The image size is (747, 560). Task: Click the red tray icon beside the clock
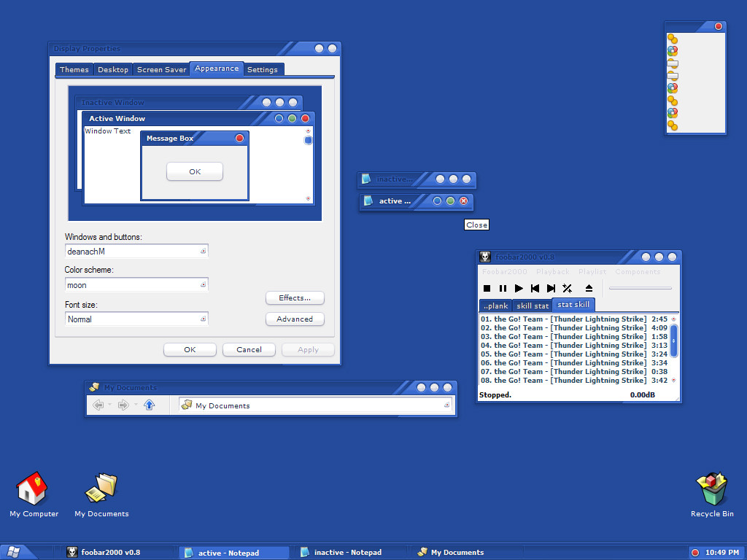point(695,553)
